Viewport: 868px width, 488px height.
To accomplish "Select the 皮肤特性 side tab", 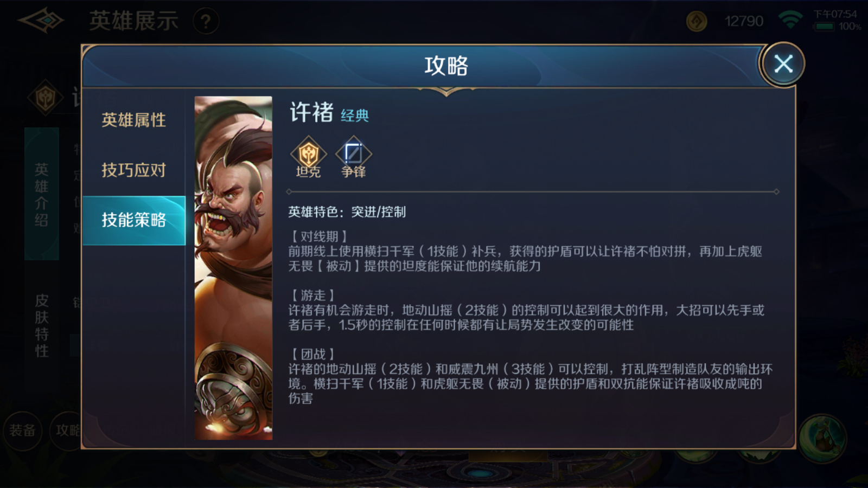I will tap(42, 325).
